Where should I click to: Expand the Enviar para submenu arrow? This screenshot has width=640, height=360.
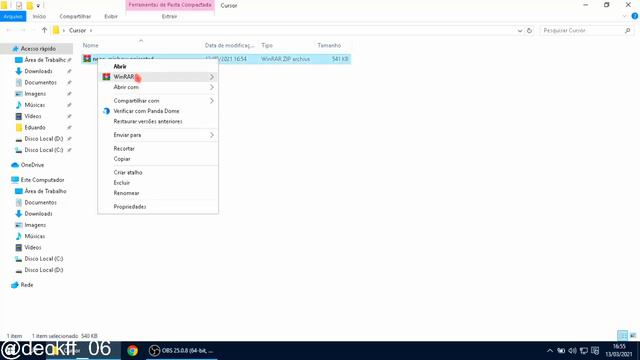point(212,135)
